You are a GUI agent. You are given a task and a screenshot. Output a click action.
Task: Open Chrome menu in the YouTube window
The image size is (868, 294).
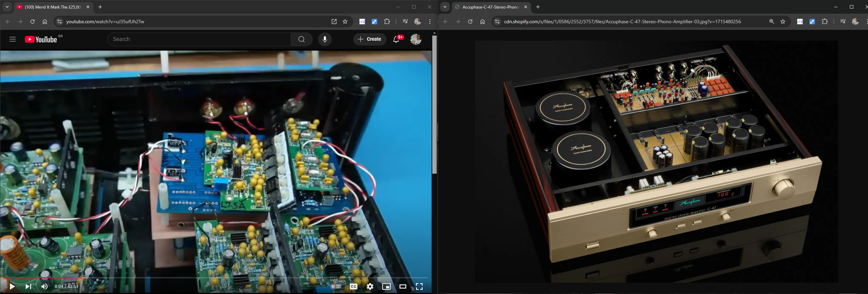[x=430, y=22]
